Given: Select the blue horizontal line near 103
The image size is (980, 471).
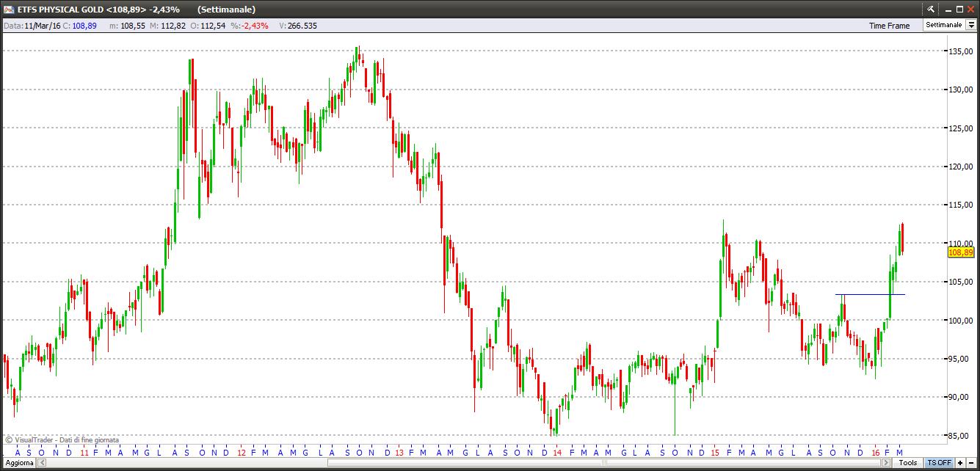Looking at the screenshot, I should [x=870, y=294].
